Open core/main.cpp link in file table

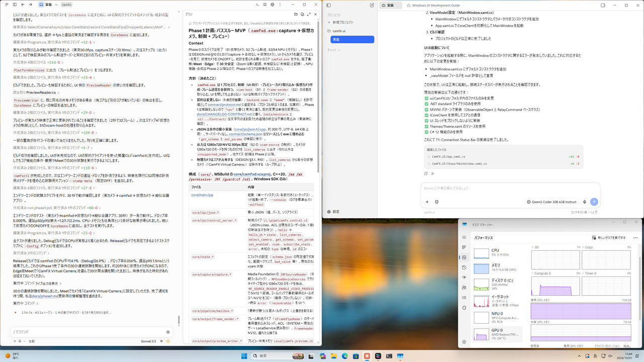[x=202, y=195]
